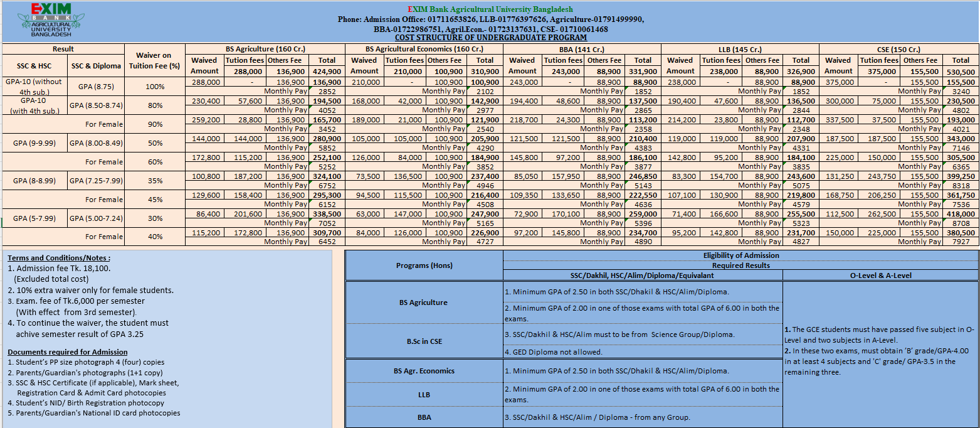Screen dimensions: 980x428
Task: Select the waived amount 230,400
Action: tap(206, 100)
